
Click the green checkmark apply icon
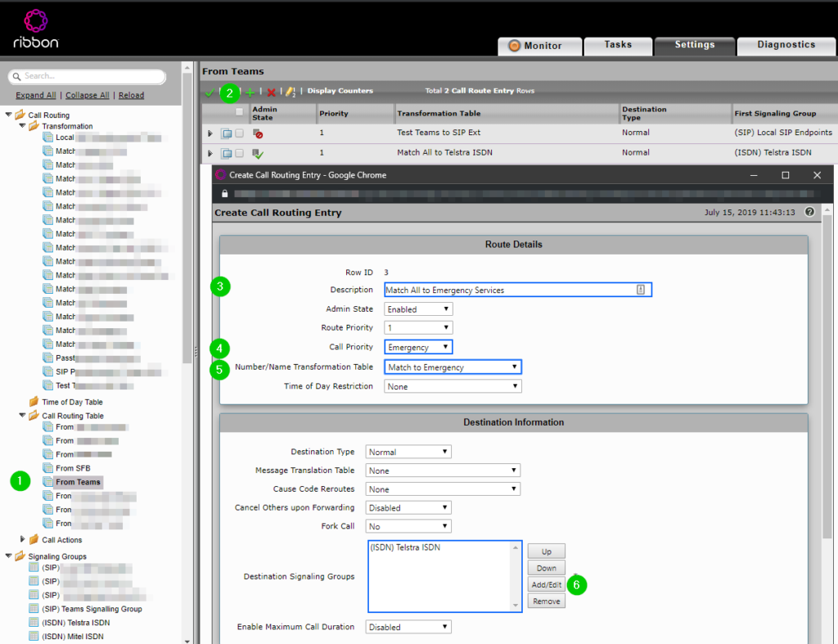(x=209, y=92)
